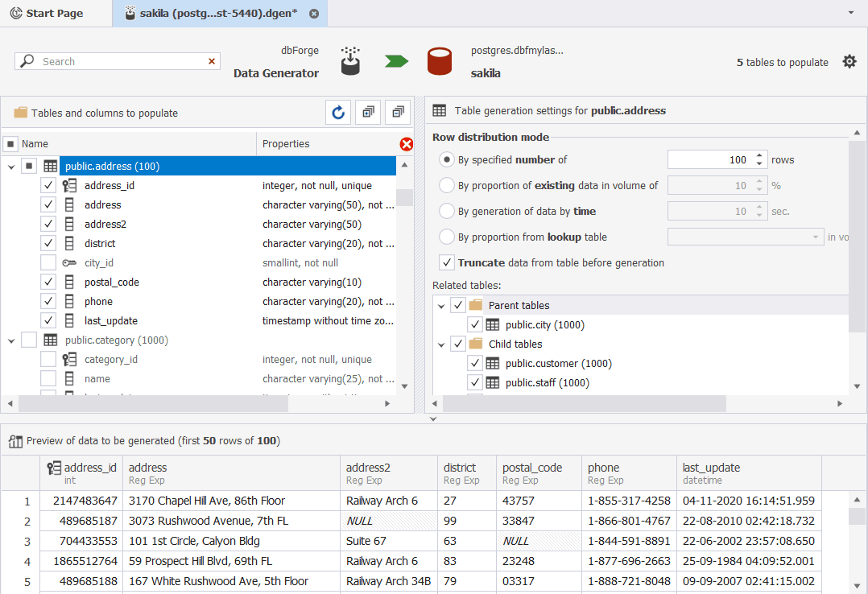This screenshot has height=594, width=868.
Task: Enable the city_id column checkbox
Action: pyautogui.click(x=48, y=263)
